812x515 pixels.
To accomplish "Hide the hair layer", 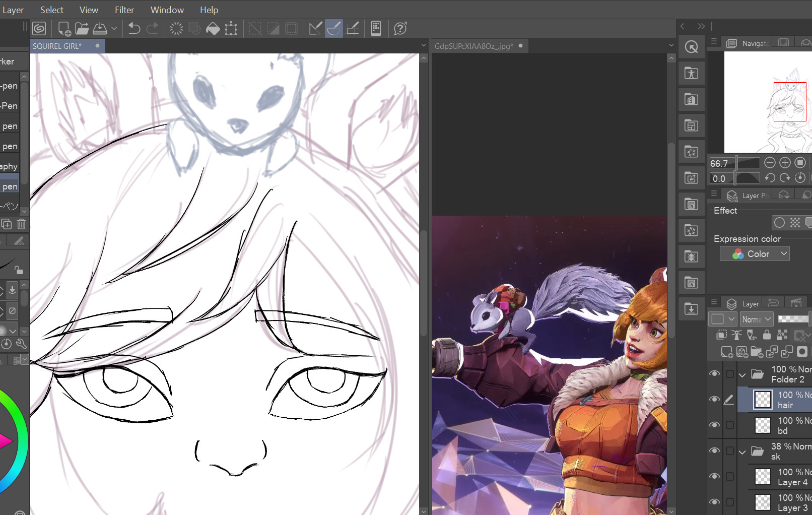I will pos(714,399).
